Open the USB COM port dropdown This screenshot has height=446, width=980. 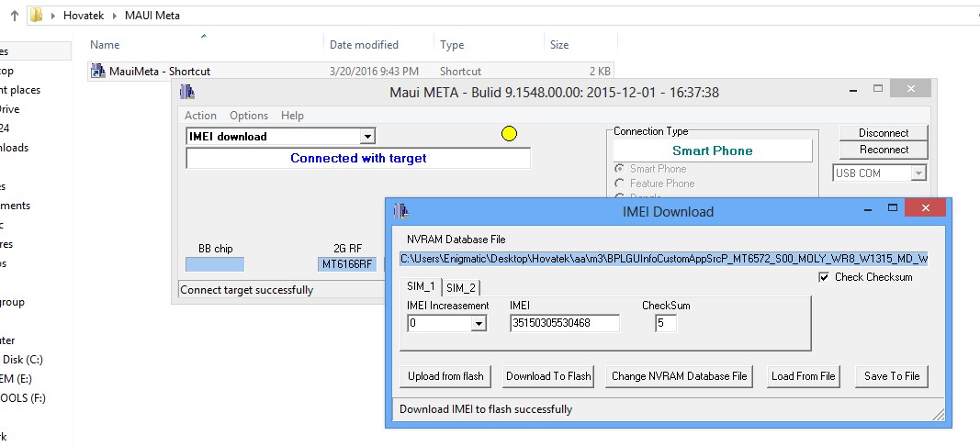pos(918,173)
